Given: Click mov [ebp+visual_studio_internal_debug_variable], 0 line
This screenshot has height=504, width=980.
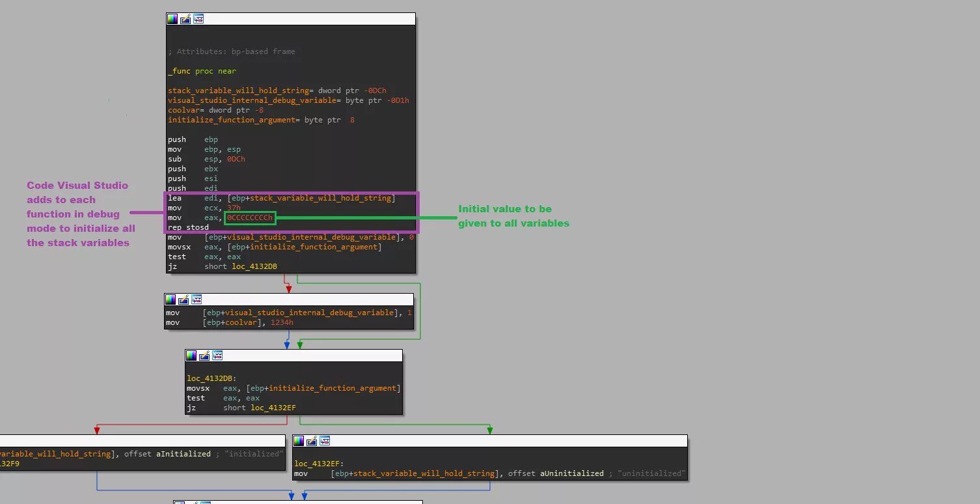Looking at the screenshot, I should click(x=291, y=237).
